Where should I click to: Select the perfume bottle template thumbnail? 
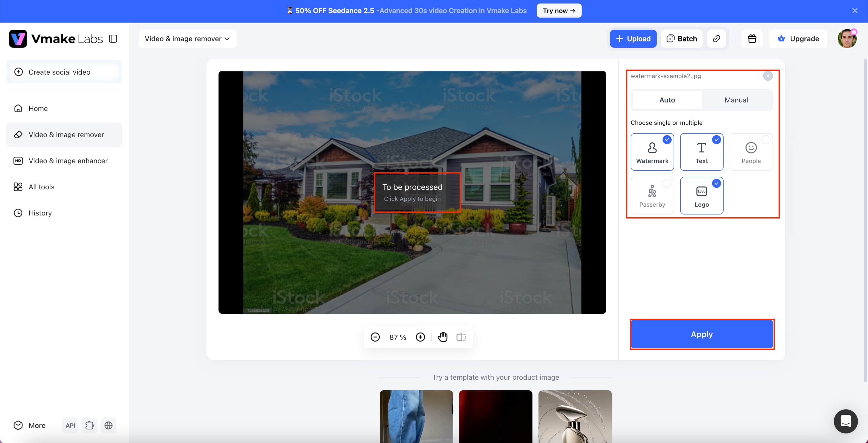tap(575, 416)
